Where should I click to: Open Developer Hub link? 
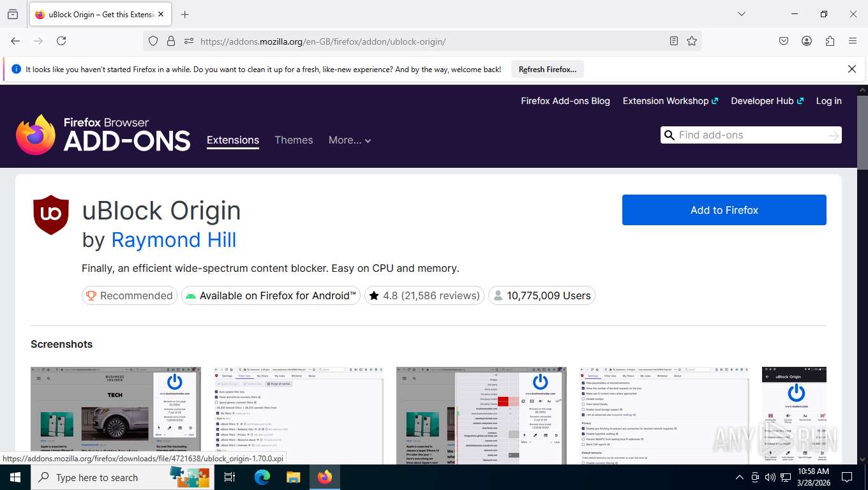pyautogui.click(x=767, y=101)
